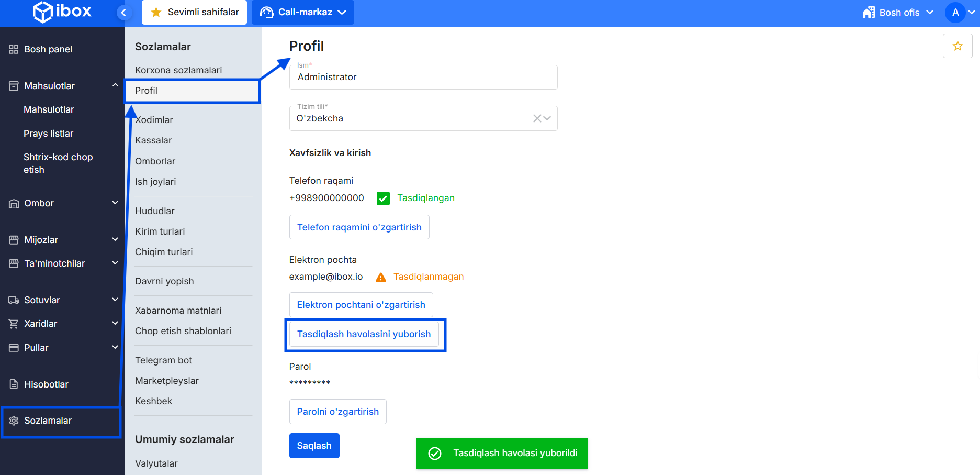
Task: Click the Hisobotlar document icon
Action: [14, 384]
